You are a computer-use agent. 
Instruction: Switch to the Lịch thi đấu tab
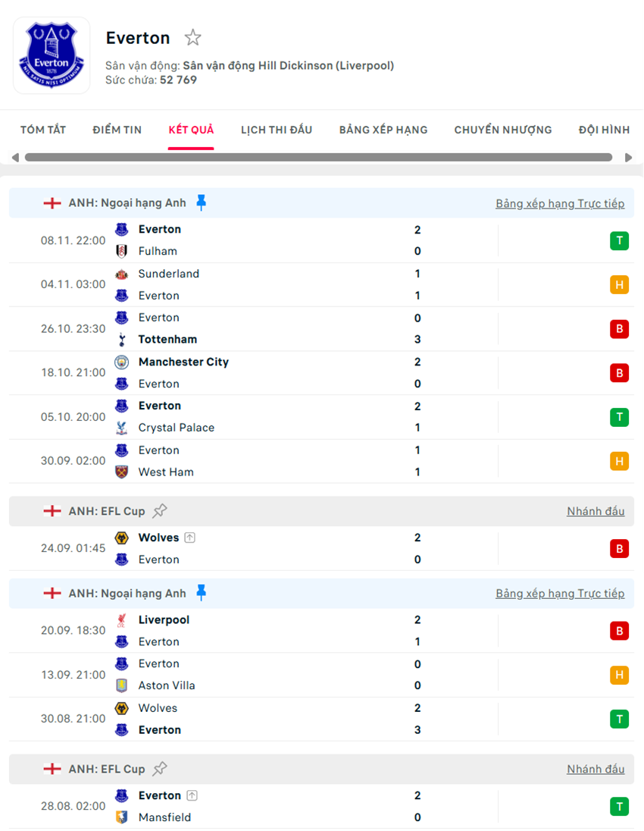[277, 130]
